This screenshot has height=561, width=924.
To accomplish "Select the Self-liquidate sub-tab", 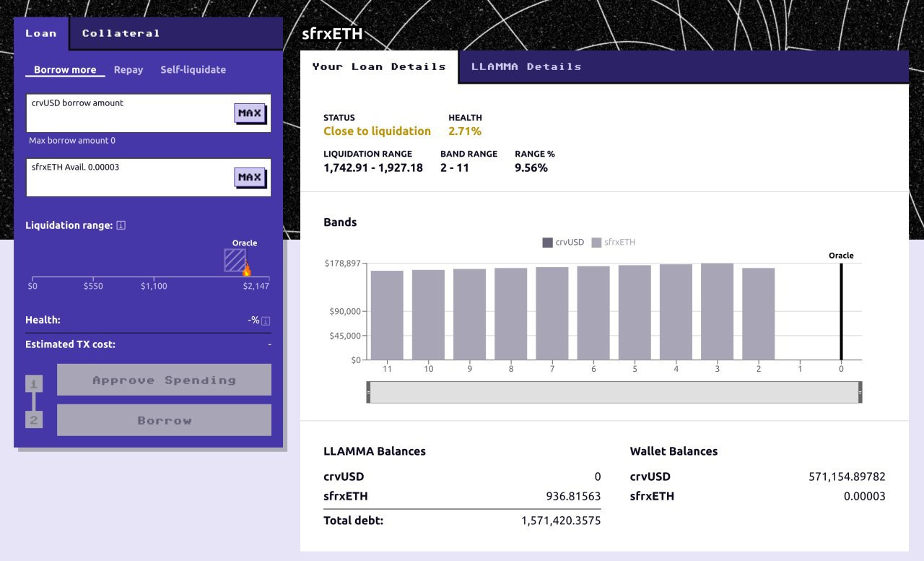I will point(193,70).
